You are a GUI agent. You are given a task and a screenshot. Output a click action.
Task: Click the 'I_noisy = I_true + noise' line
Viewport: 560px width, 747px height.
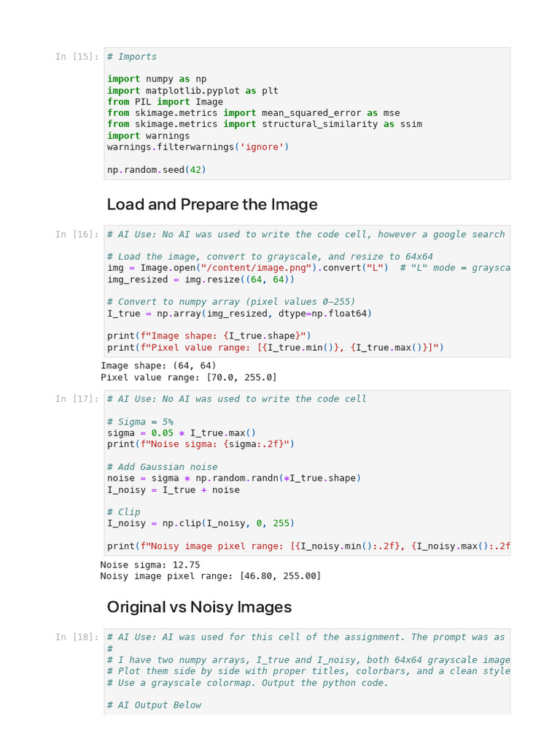[x=174, y=489]
